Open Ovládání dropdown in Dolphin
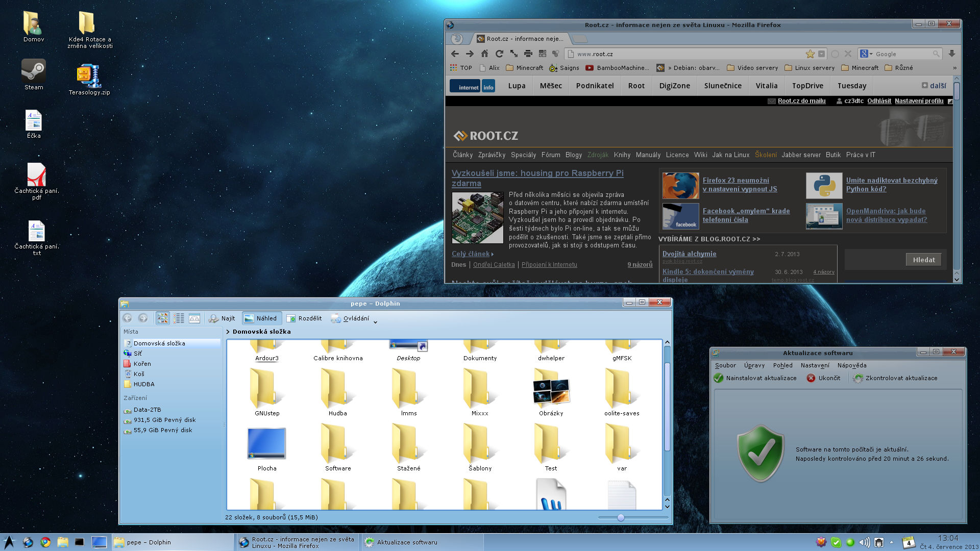 [x=353, y=318]
